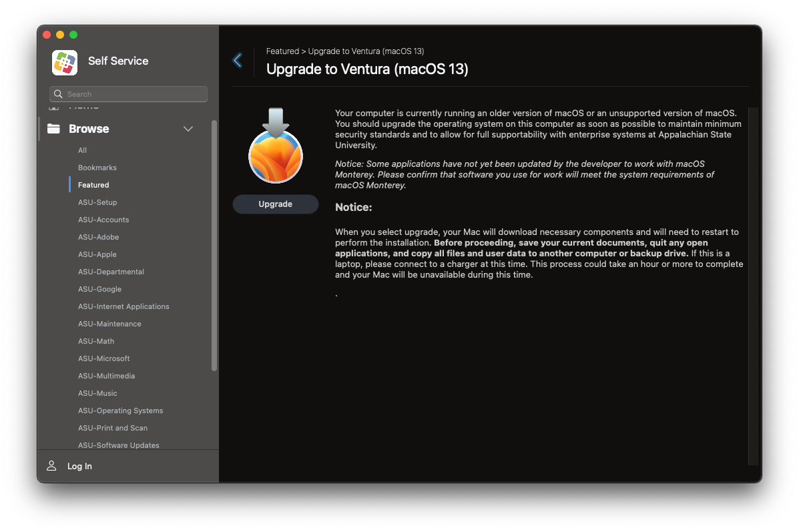
Task: Collapse the Browse section chevron
Action: [x=188, y=129]
